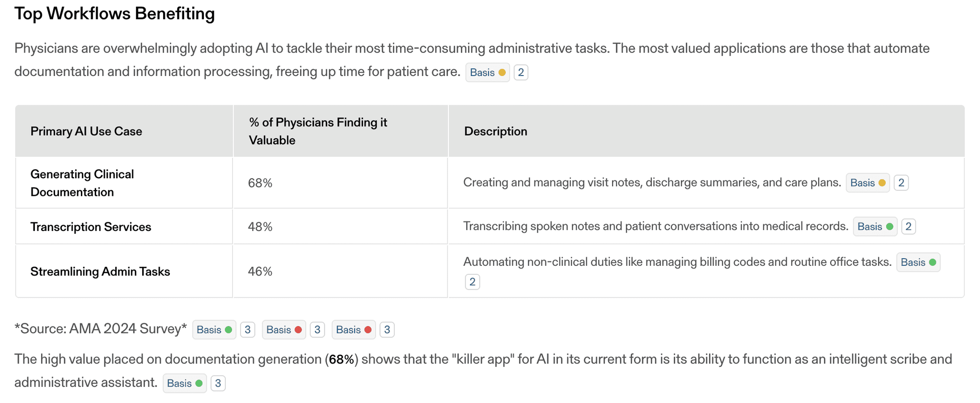The height and width of the screenshot is (403, 980).
Task: Click the "Primary AI Use Case" column header
Action: click(x=86, y=131)
